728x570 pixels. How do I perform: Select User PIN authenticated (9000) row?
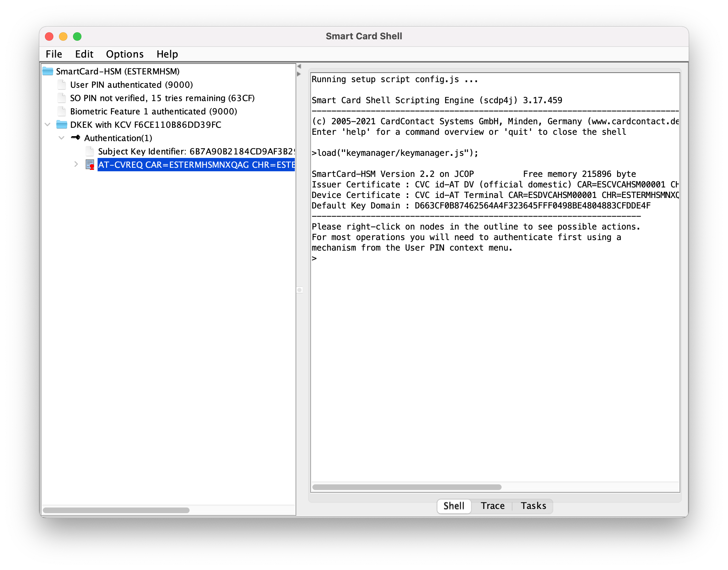point(132,85)
